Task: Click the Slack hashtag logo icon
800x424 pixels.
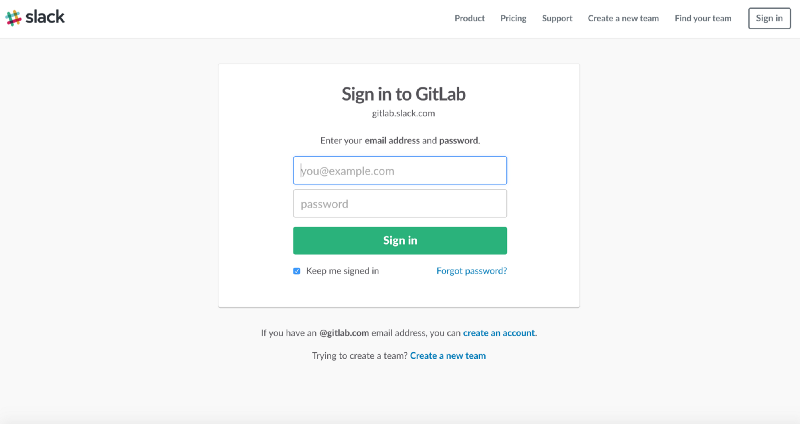Action: tap(13, 18)
